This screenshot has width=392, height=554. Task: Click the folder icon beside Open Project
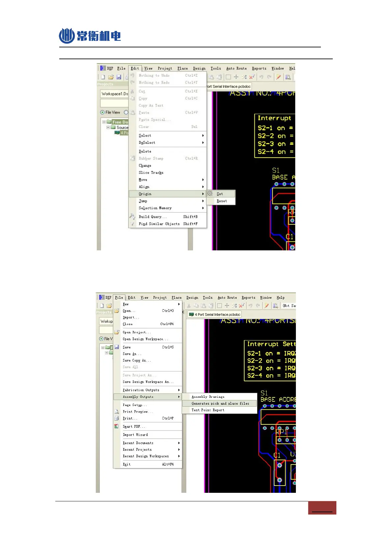point(117,332)
